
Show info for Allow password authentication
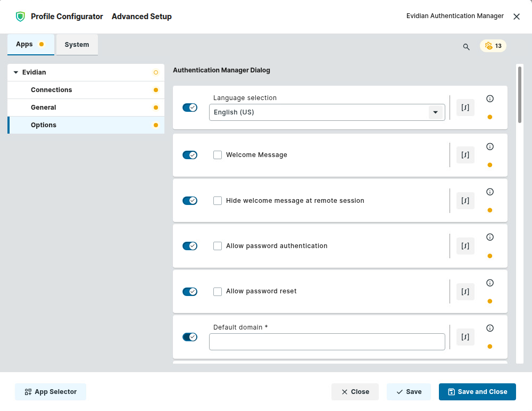489,237
